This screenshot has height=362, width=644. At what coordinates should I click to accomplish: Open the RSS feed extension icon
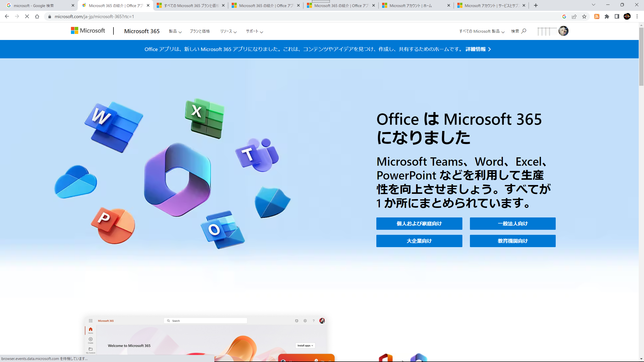tap(597, 16)
